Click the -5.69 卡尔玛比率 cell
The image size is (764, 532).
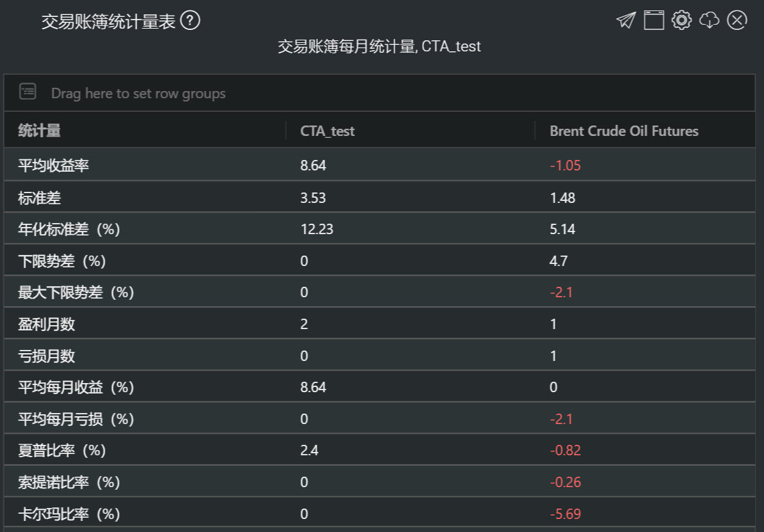click(x=564, y=514)
